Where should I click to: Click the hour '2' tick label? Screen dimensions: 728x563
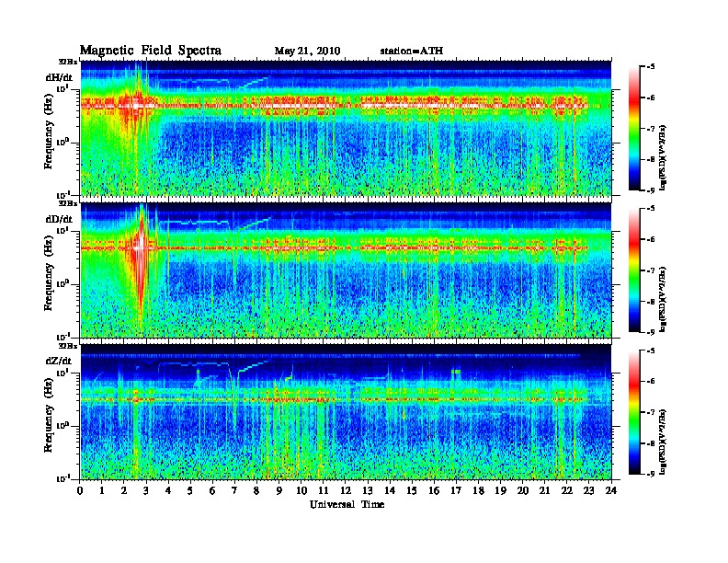pos(124,490)
